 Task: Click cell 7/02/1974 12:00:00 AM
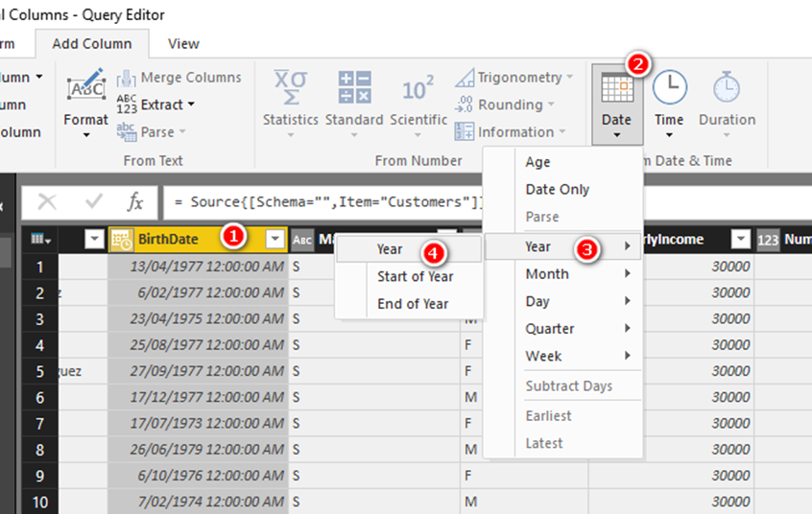198,502
